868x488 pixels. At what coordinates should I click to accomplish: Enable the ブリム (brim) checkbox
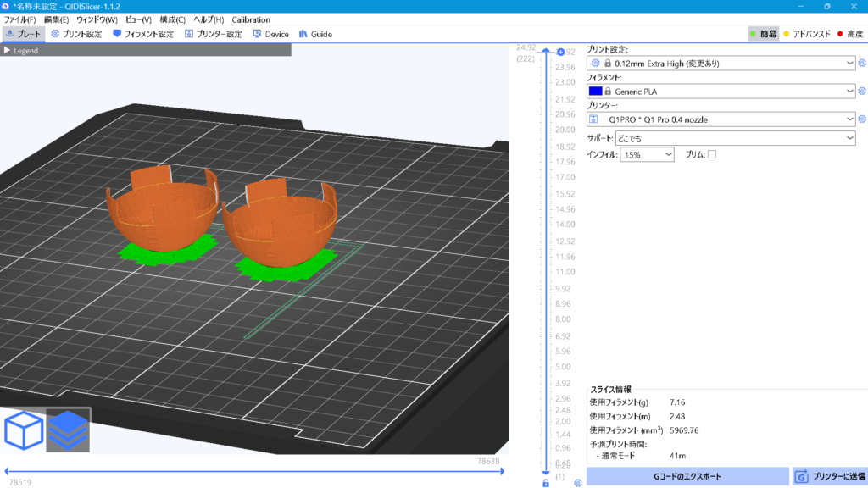click(x=712, y=154)
